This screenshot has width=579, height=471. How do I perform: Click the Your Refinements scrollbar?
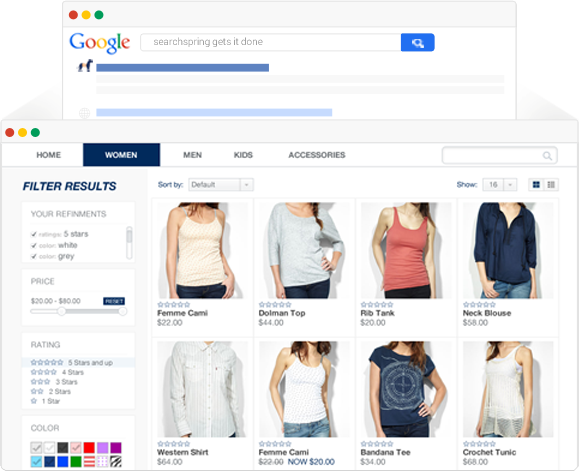click(129, 243)
